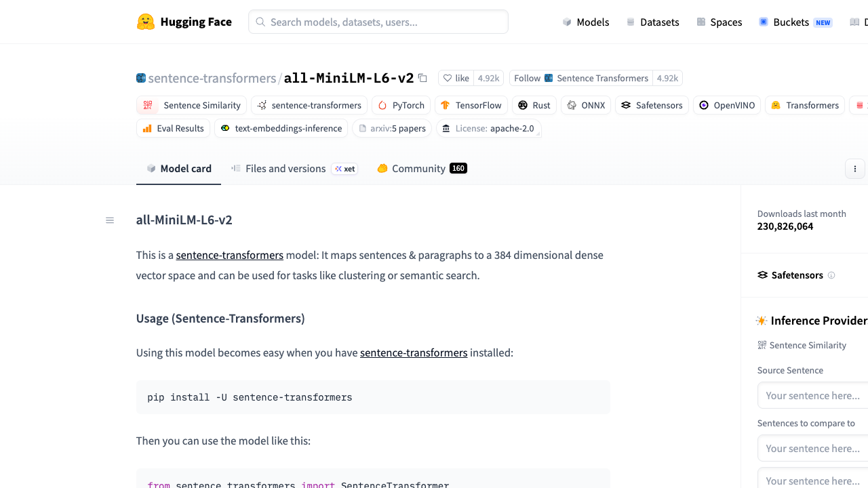
Task: Click the "Usage (Sentence-Transformers)" heading
Action: (x=220, y=318)
